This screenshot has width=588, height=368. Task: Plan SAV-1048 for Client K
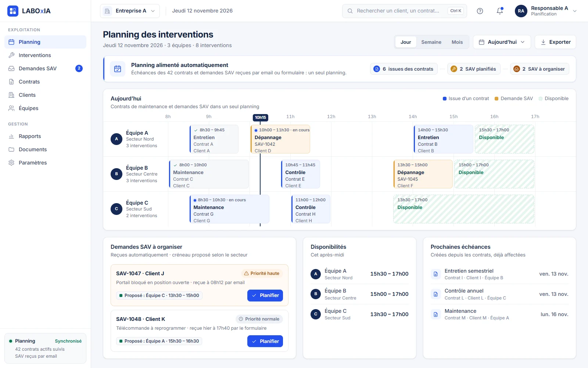pos(265,341)
